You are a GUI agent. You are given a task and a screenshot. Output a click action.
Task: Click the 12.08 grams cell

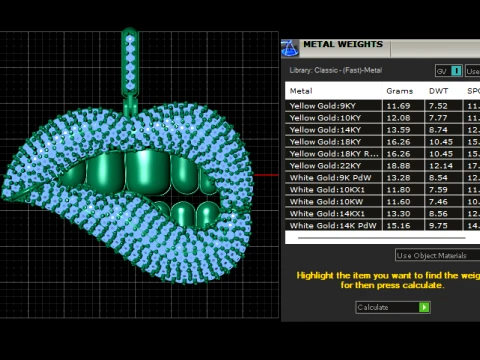pos(403,118)
